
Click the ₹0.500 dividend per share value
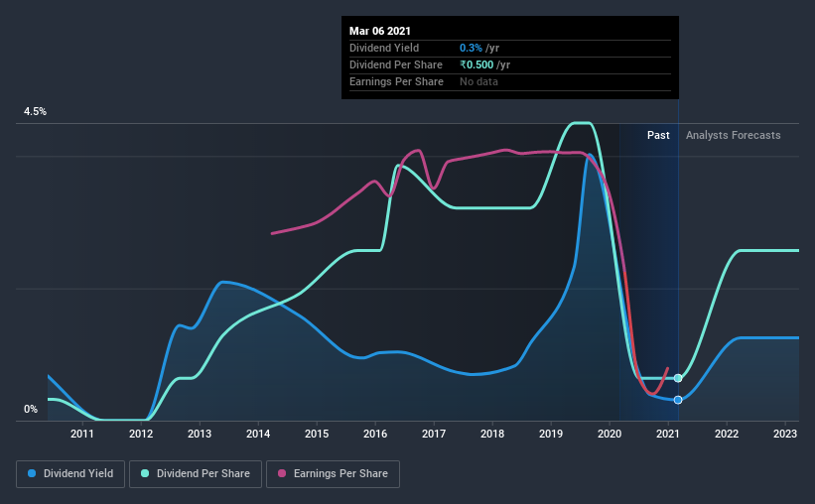click(476, 64)
